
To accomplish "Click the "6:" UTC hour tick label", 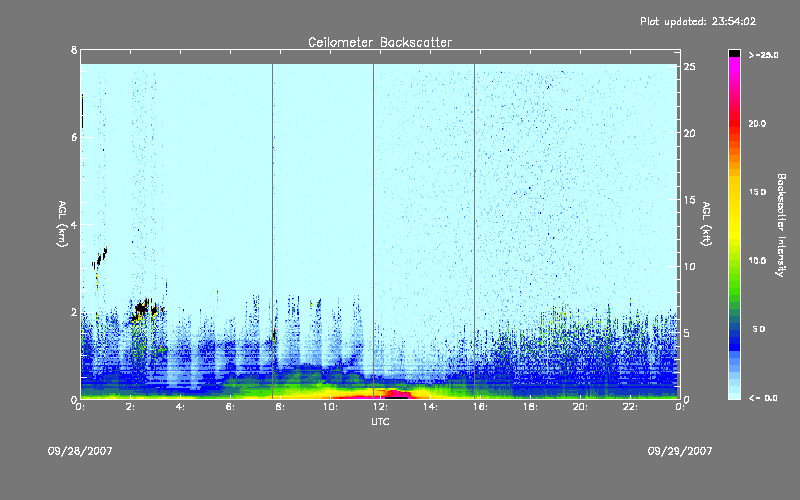I will pos(230,407).
